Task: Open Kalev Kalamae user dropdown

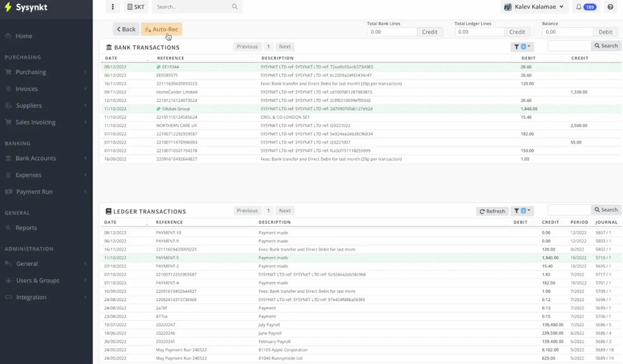Action: pyautogui.click(x=534, y=7)
